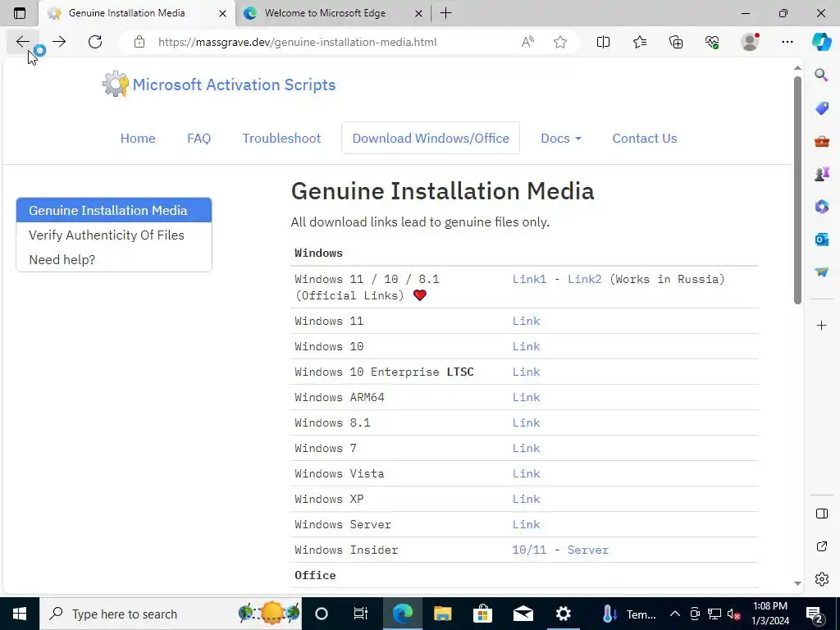Open link in new window sidebar icon
This screenshot has height=630, width=840.
coord(821,546)
